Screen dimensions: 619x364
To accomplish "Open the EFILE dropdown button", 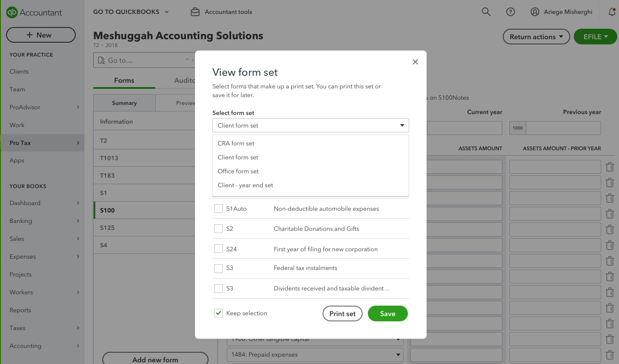I will (595, 37).
